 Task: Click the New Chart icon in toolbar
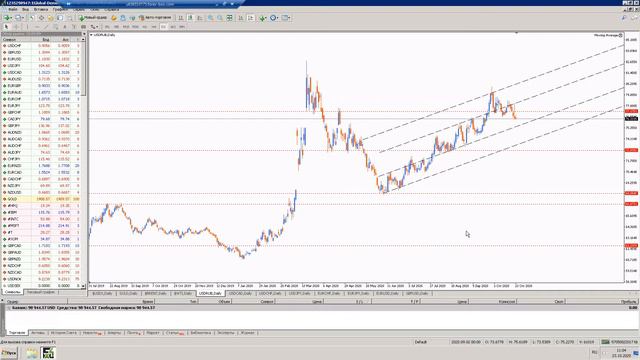[x=7, y=18]
